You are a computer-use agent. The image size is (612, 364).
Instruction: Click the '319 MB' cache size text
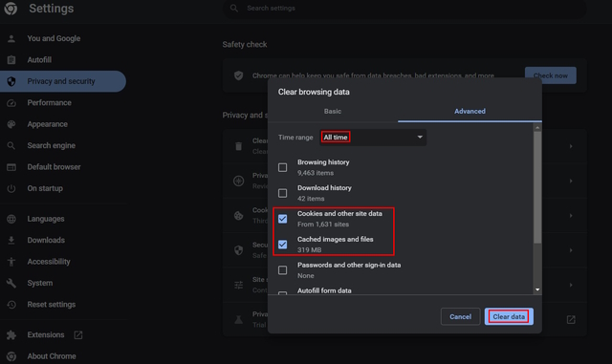click(x=310, y=249)
